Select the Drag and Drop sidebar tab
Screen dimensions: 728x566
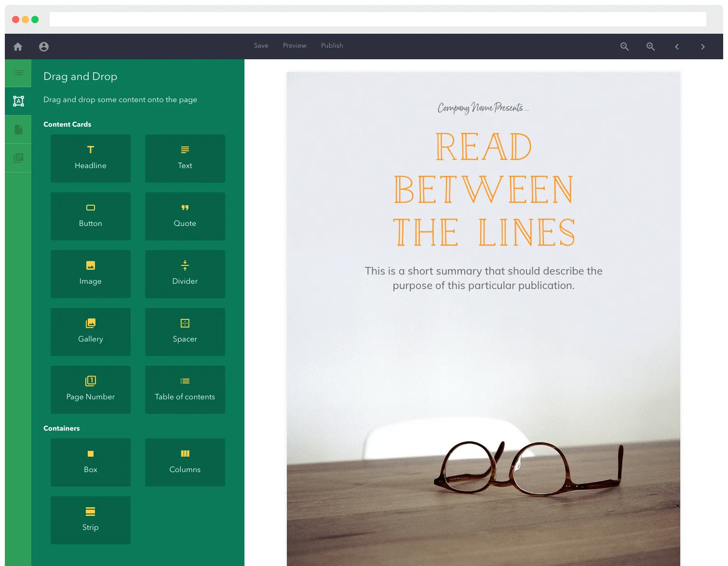[x=18, y=101]
